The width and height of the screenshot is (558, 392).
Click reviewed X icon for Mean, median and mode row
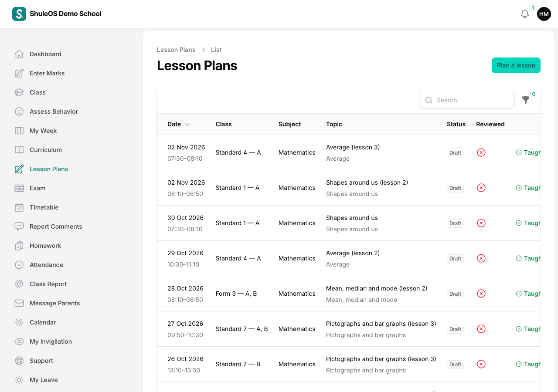481,294
